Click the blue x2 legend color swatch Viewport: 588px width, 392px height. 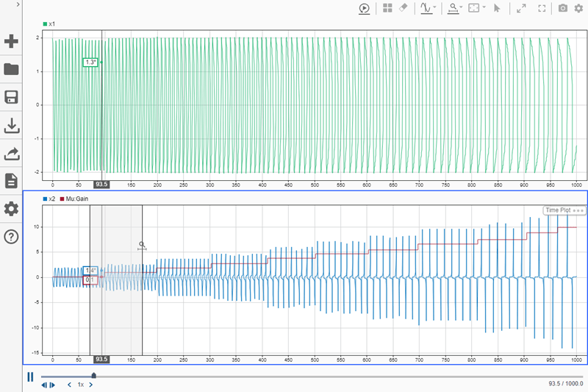pyautogui.click(x=45, y=199)
